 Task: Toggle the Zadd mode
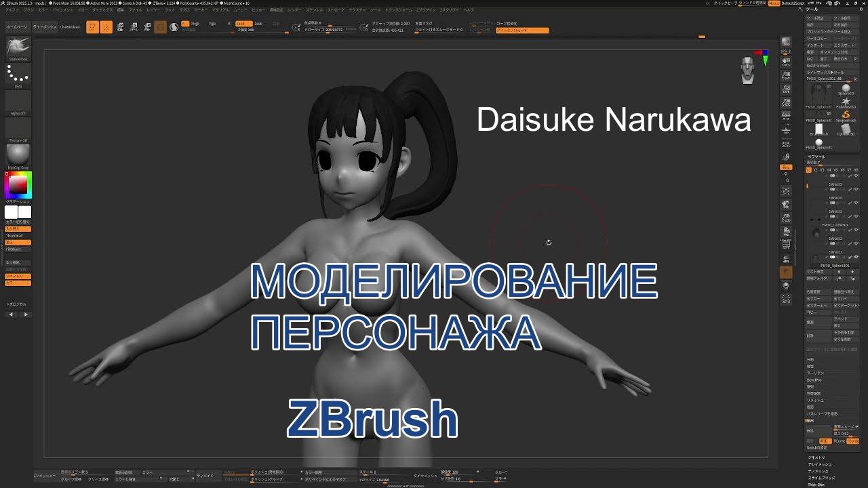click(244, 24)
